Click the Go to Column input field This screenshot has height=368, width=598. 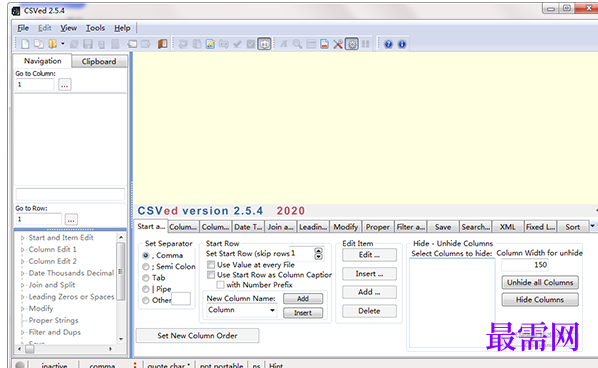[x=35, y=84]
